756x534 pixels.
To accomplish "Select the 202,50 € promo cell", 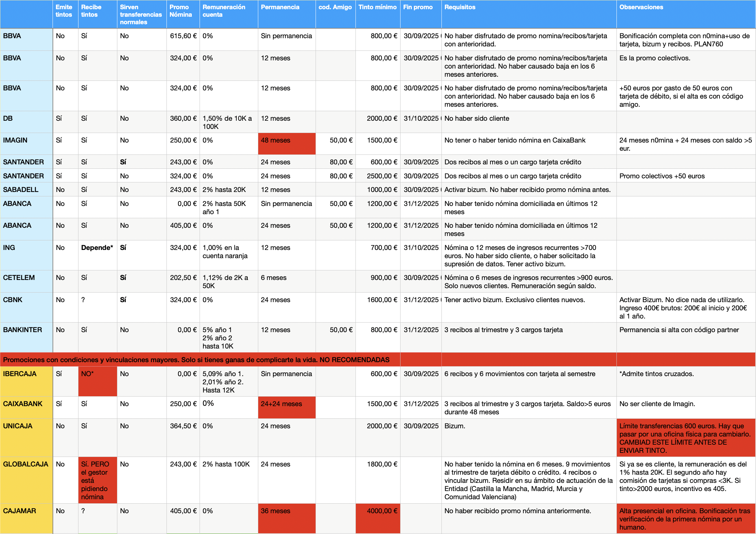I will click(183, 281).
